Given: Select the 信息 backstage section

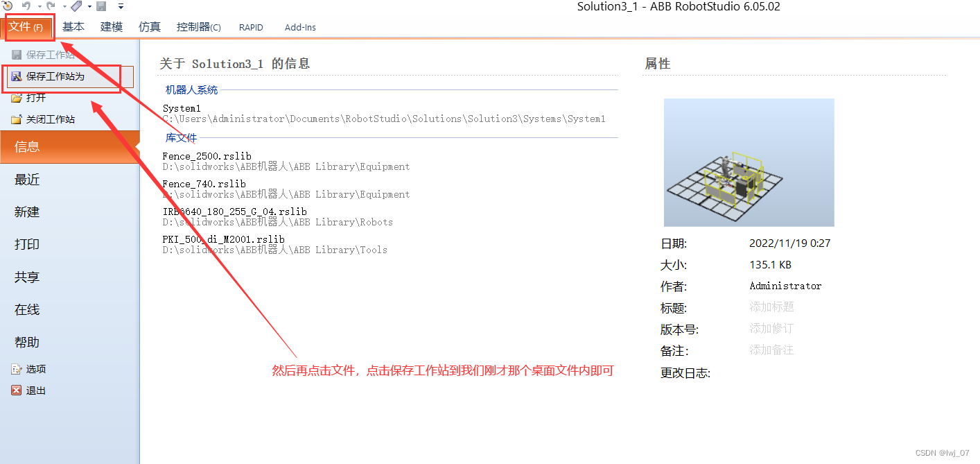Looking at the screenshot, I should coord(69,147).
